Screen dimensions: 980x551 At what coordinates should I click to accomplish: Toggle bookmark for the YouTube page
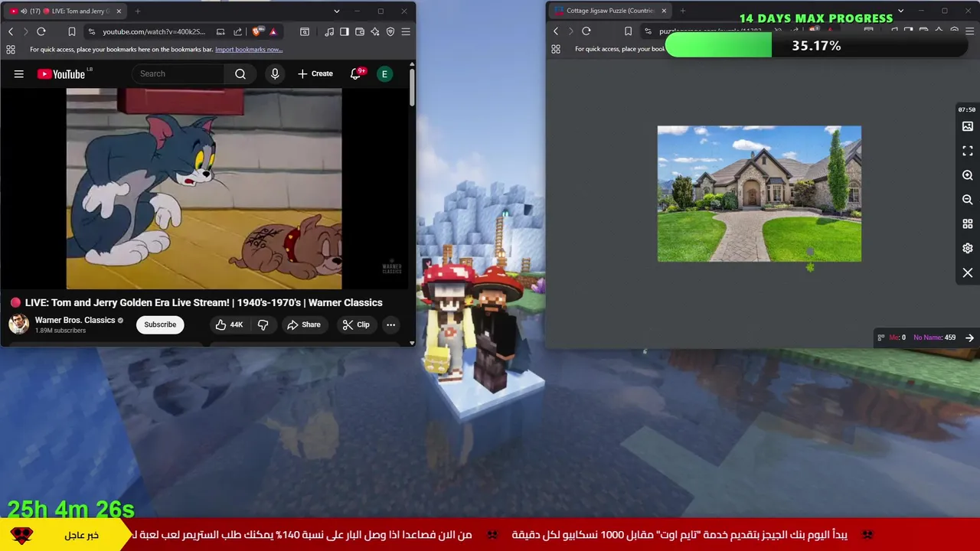pyautogui.click(x=72, y=31)
